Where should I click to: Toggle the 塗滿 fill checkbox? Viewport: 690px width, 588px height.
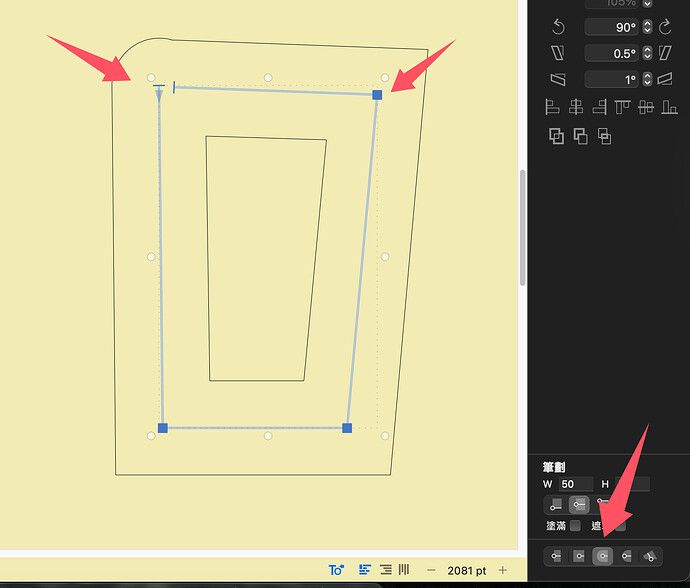575,526
